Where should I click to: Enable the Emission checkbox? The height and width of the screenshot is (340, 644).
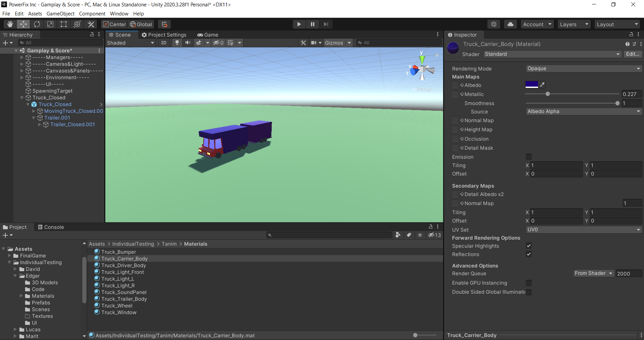529,157
